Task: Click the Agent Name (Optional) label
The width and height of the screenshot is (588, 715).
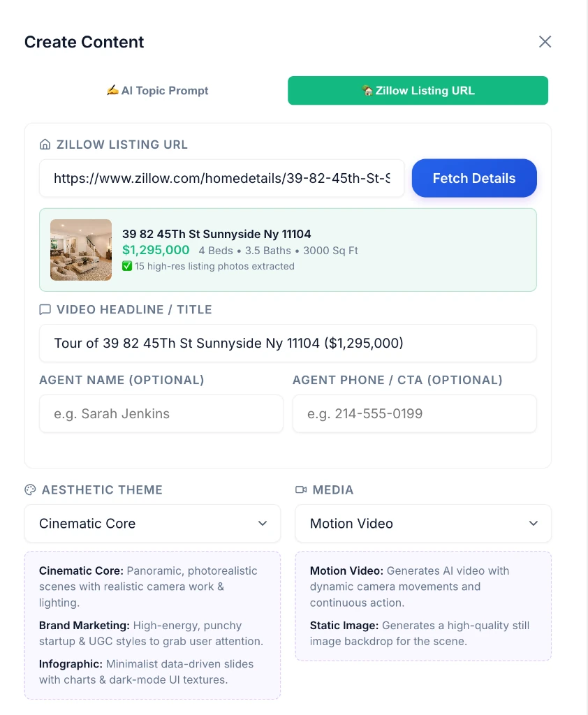Action: (122, 380)
